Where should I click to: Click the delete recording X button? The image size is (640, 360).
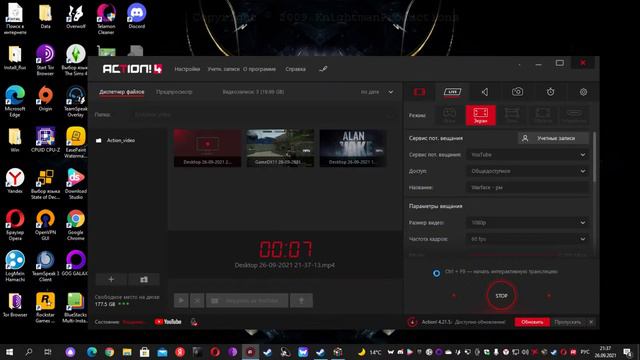(x=197, y=301)
